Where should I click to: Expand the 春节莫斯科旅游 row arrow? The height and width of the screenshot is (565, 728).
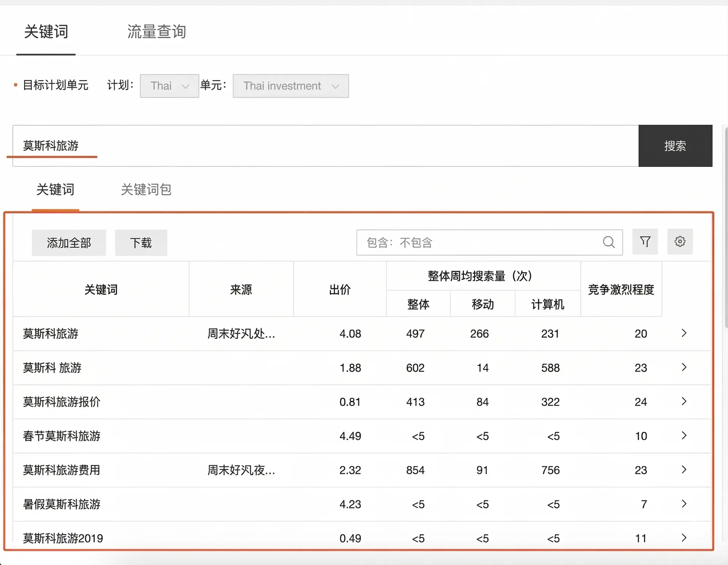click(684, 436)
